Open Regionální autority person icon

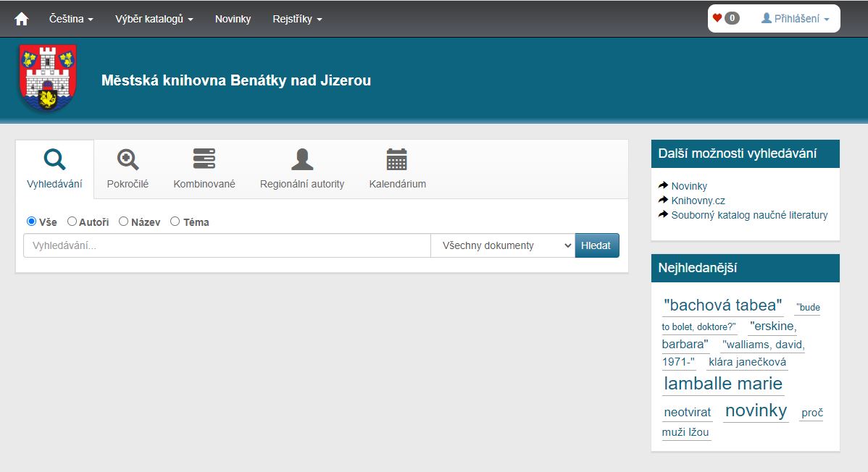[302, 159]
